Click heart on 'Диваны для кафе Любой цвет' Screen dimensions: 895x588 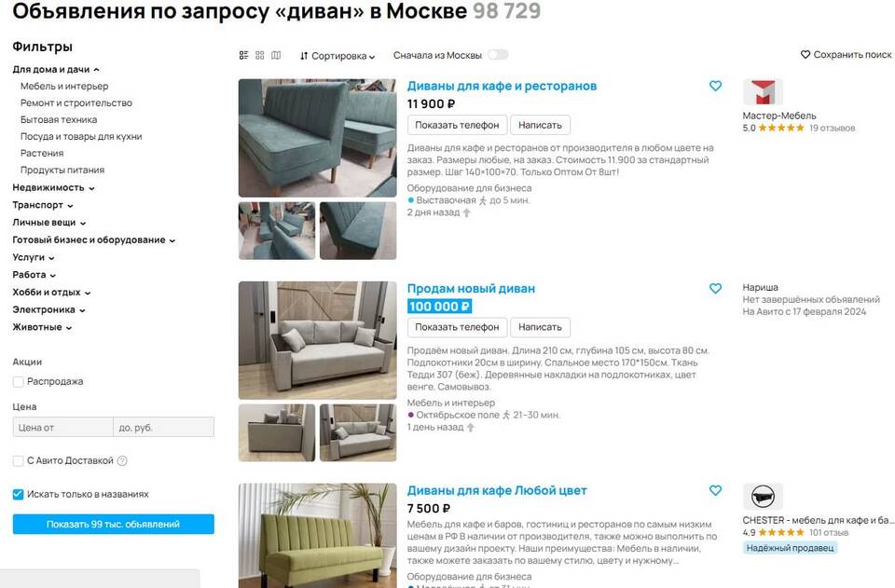715,490
